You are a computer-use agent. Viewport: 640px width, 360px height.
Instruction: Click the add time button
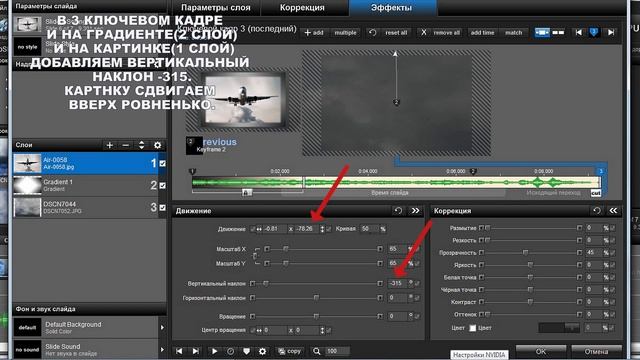[482, 32]
